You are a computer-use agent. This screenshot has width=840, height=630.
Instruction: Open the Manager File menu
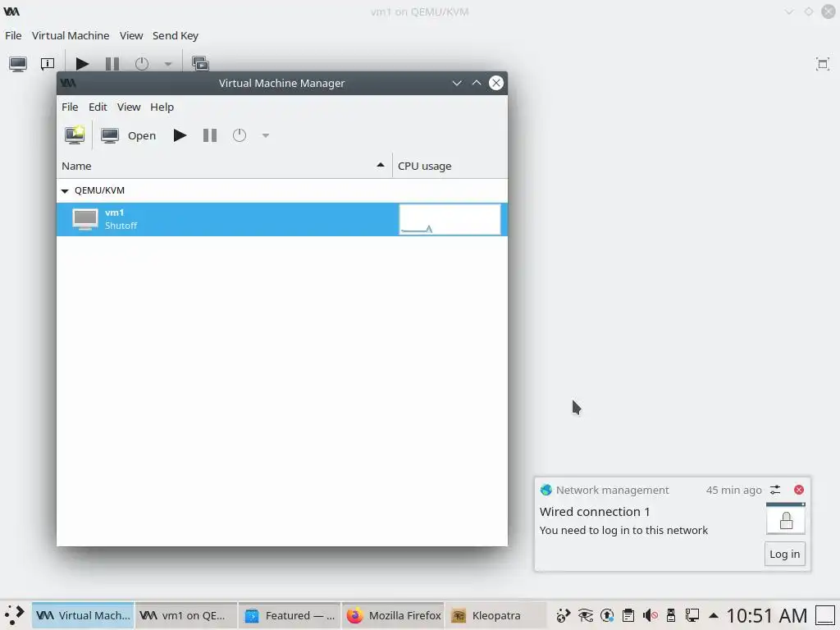pyautogui.click(x=70, y=107)
